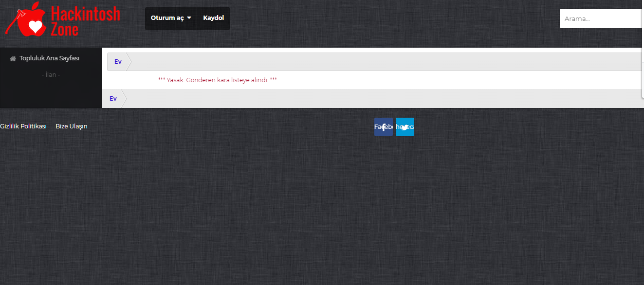The width and height of the screenshot is (644, 285).
Task: Click the top breadcrumb chevron separator
Action: 129,62
